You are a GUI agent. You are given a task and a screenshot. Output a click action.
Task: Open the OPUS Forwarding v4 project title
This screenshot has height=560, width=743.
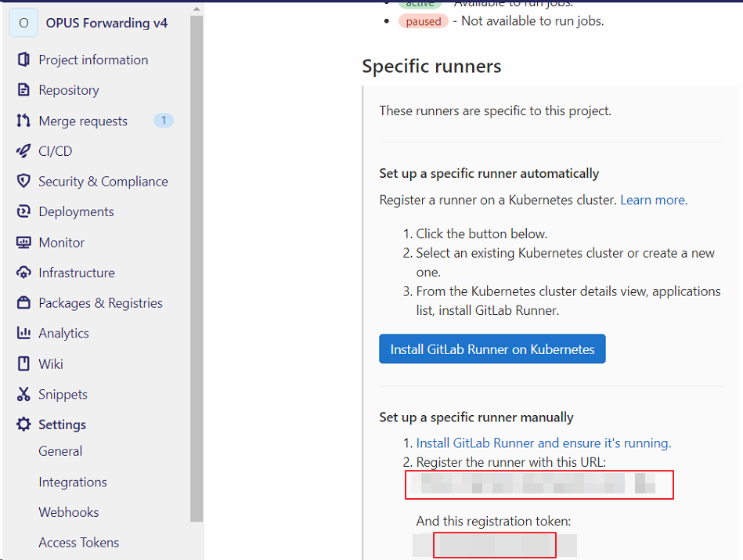click(x=106, y=23)
